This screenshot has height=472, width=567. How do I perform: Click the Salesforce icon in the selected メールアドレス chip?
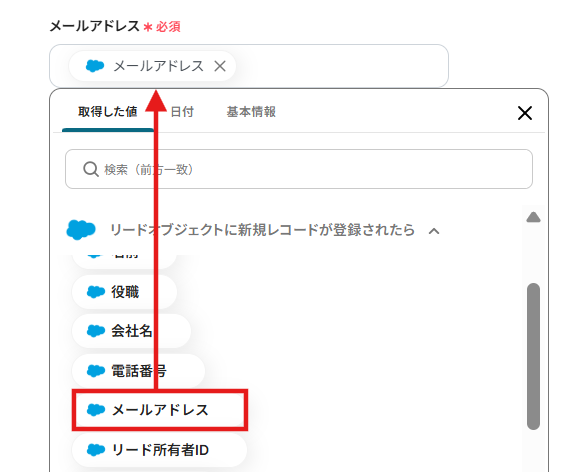point(95,66)
